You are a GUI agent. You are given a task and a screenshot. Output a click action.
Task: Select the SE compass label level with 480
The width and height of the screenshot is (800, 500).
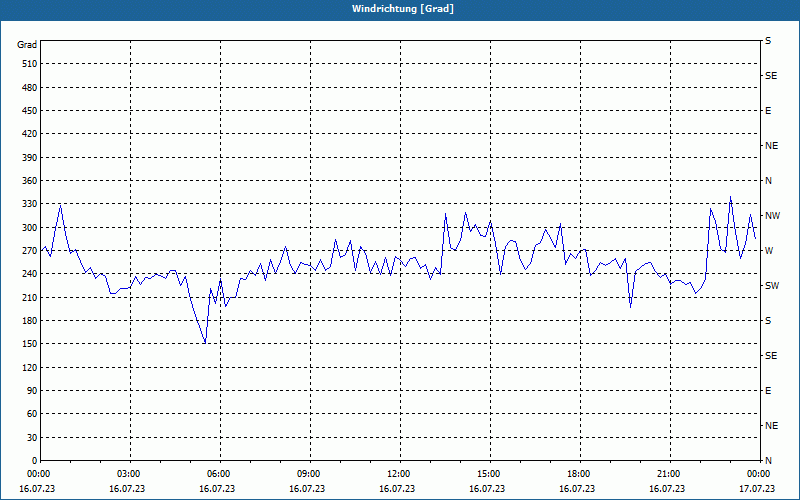click(771, 76)
